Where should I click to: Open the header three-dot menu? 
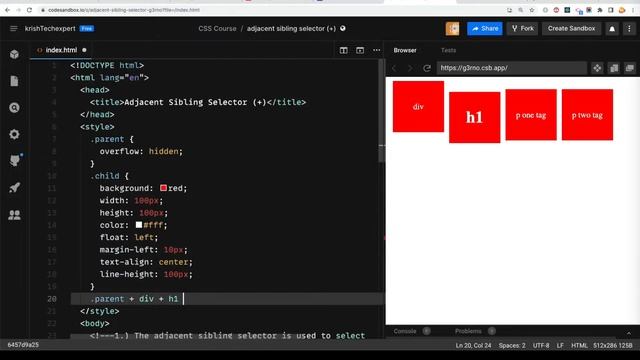(629, 29)
